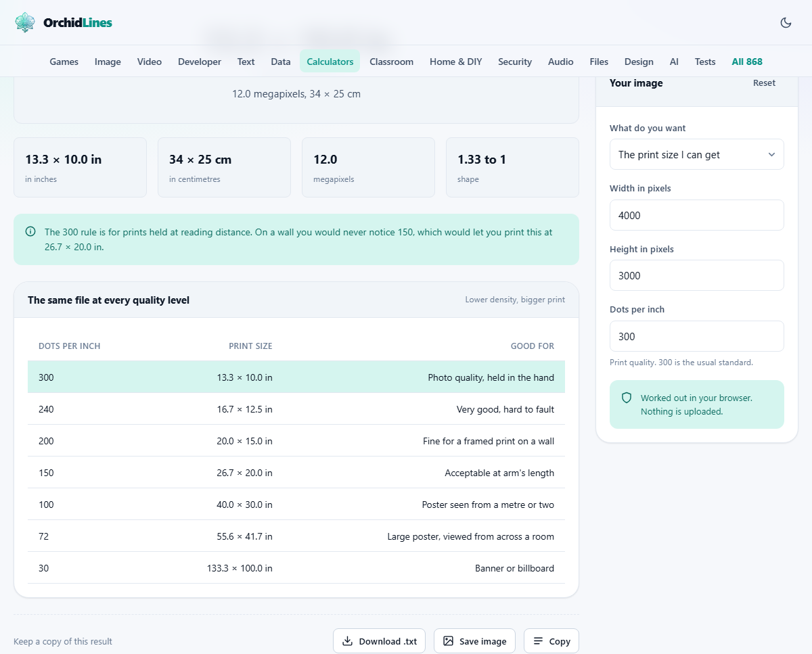
Task: Click the shield icon in privacy notice
Action: (627, 398)
